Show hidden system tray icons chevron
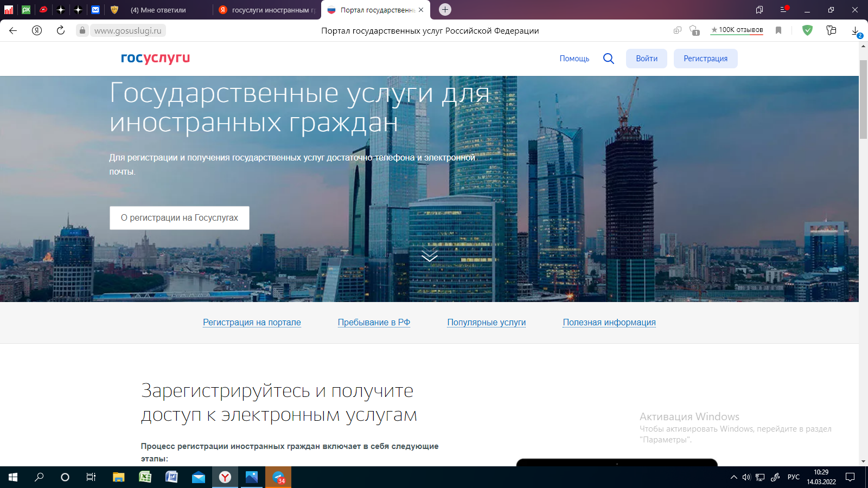Viewport: 868px width, 488px height. 733,477
